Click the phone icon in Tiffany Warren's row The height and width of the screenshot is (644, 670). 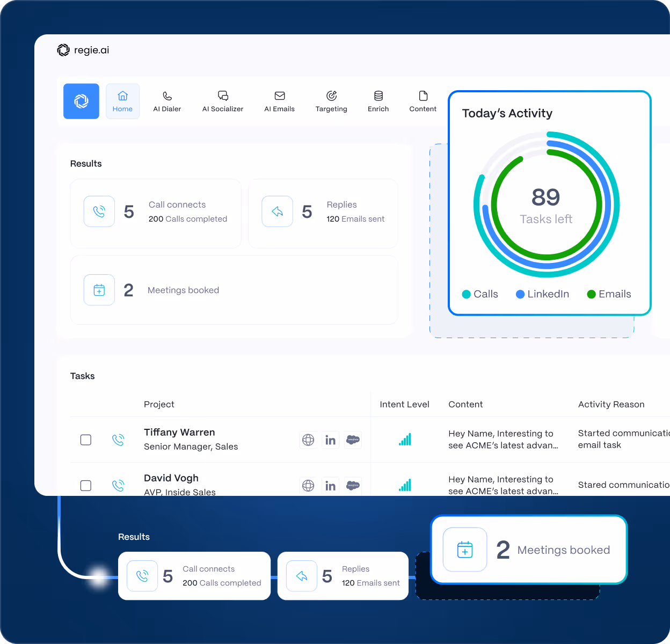pyautogui.click(x=118, y=440)
